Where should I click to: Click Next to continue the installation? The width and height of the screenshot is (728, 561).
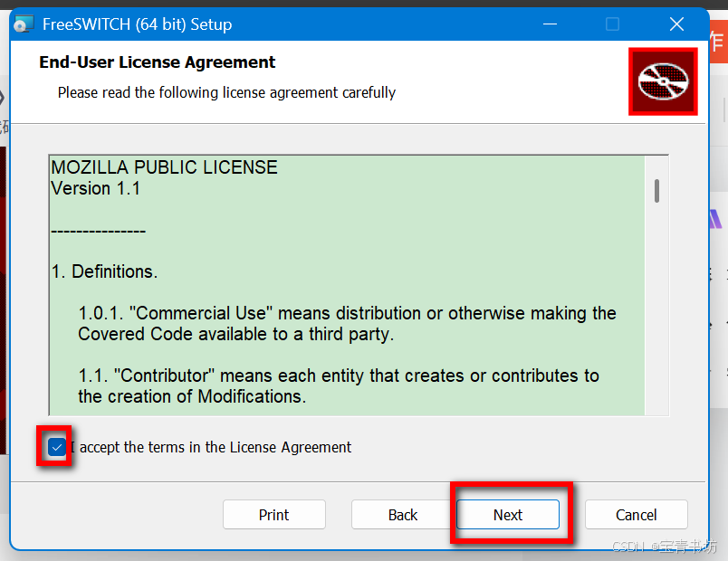pyautogui.click(x=508, y=515)
